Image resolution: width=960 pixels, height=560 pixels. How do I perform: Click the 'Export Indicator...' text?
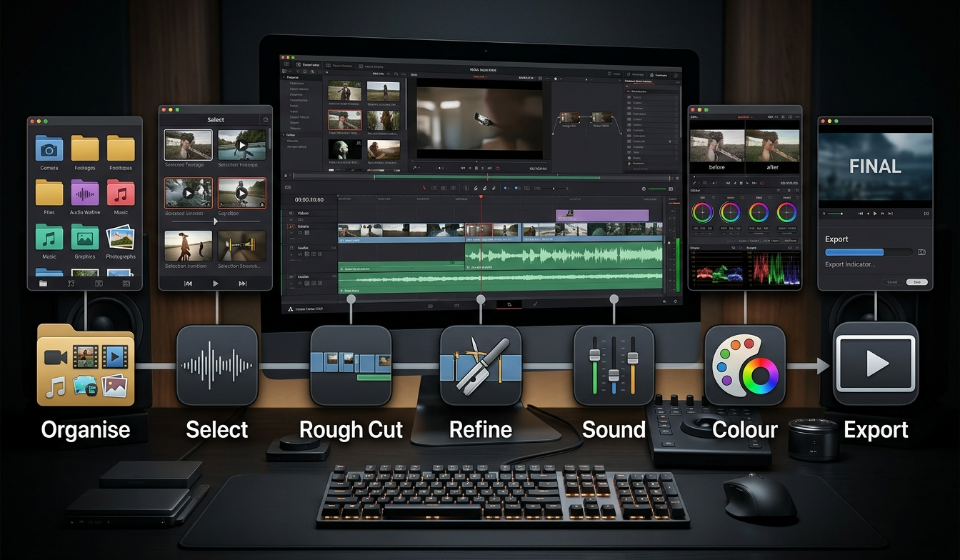(x=850, y=264)
